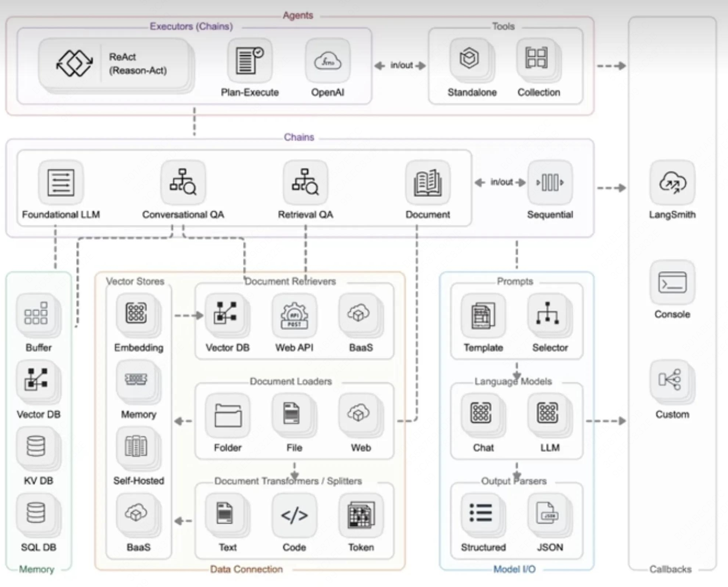The height and width of the screenshot is (587, 728).
Task: Click the Callbacks section label
Action: point(670,569)
